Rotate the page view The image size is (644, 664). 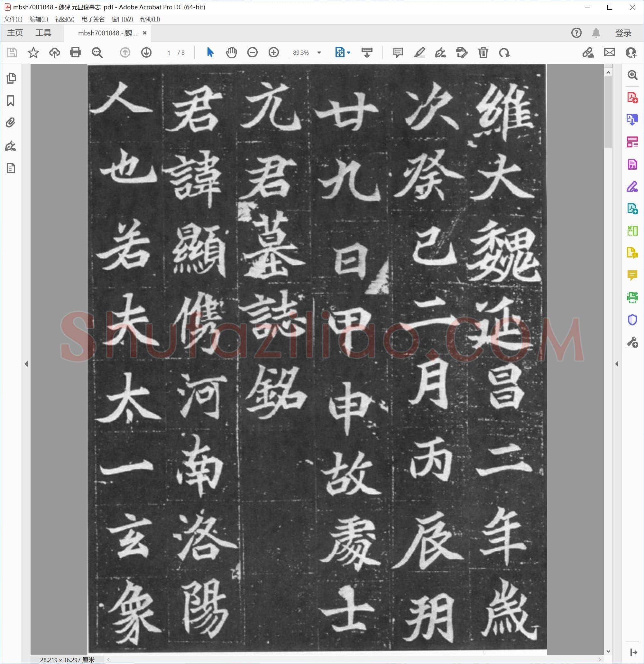coord(504,52)
